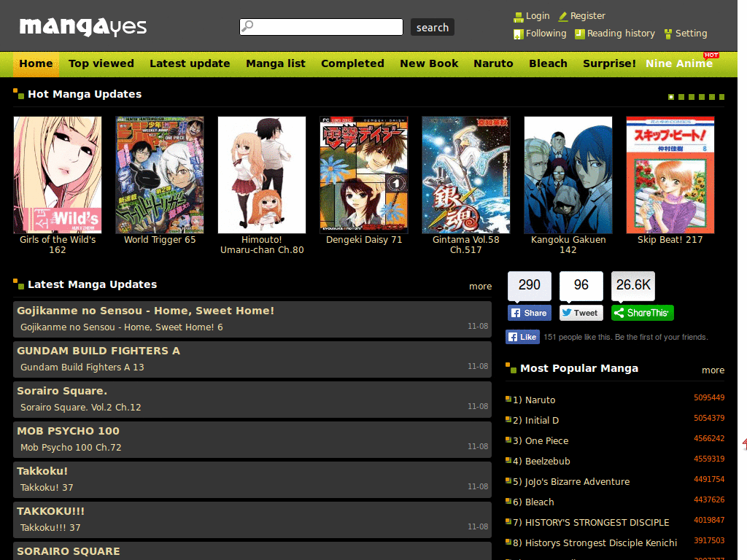Open Beelzebub in popular list
Viewport: 747px width, 560px height.
tap(547, 462)
